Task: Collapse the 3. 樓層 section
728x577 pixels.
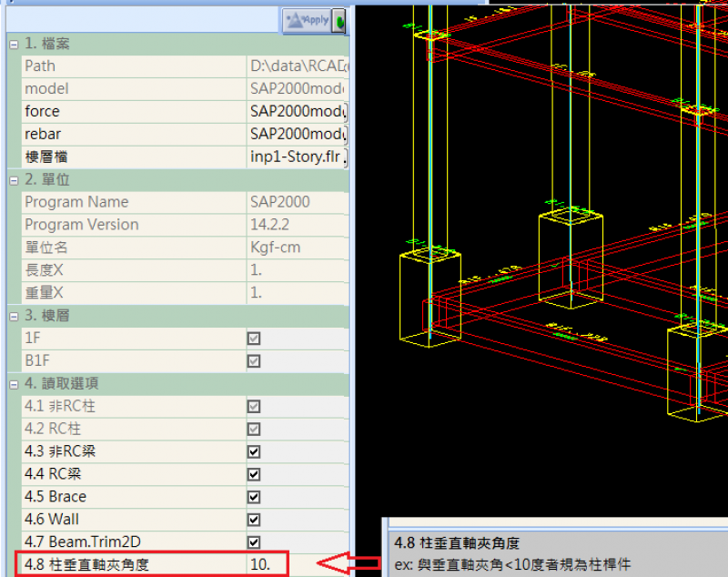Action: pyautogui.click(x=14, y=317)
